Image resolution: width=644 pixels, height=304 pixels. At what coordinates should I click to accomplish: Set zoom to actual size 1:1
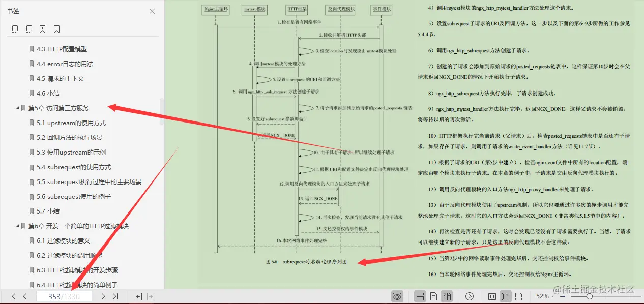492,296
